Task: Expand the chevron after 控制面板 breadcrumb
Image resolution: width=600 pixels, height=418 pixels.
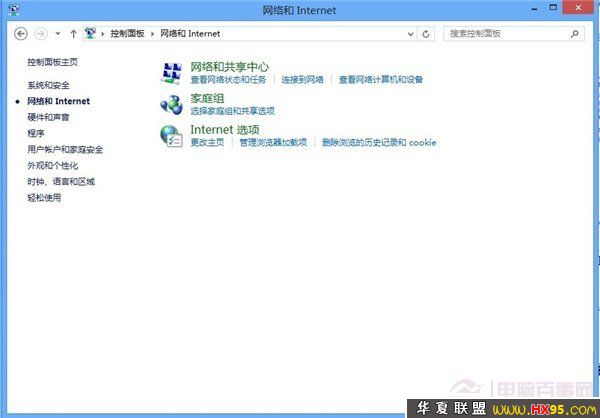Action: (154, 34)
